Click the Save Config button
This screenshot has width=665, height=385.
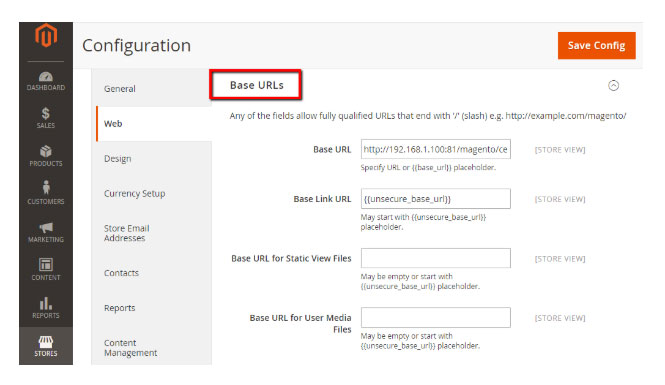click(x=596, y=45)
